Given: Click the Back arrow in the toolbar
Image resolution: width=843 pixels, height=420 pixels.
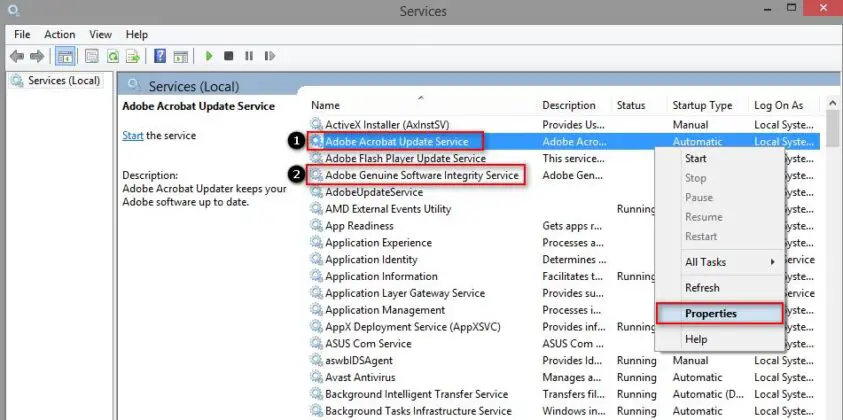Looking at the screenshot, I should pos(17,56).
